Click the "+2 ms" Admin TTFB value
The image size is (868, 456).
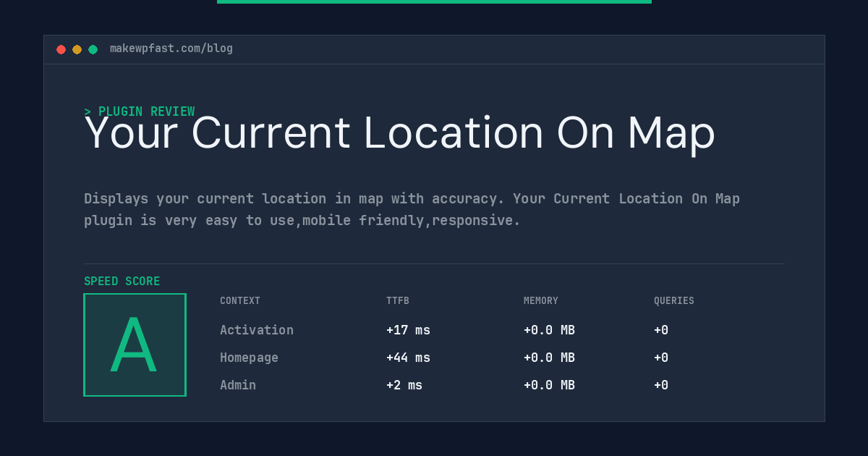pyautogui.click(x=404, y=385)
